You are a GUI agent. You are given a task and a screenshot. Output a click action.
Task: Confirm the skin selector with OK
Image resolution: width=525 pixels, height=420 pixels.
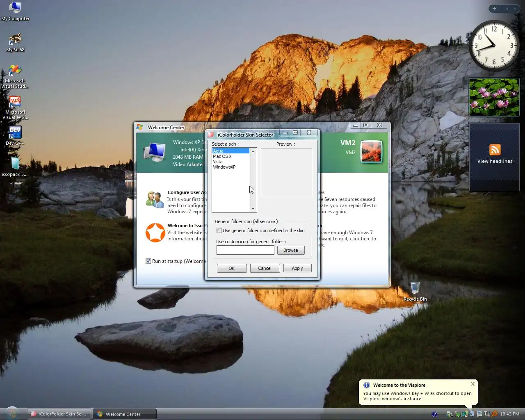coord(232,268)
